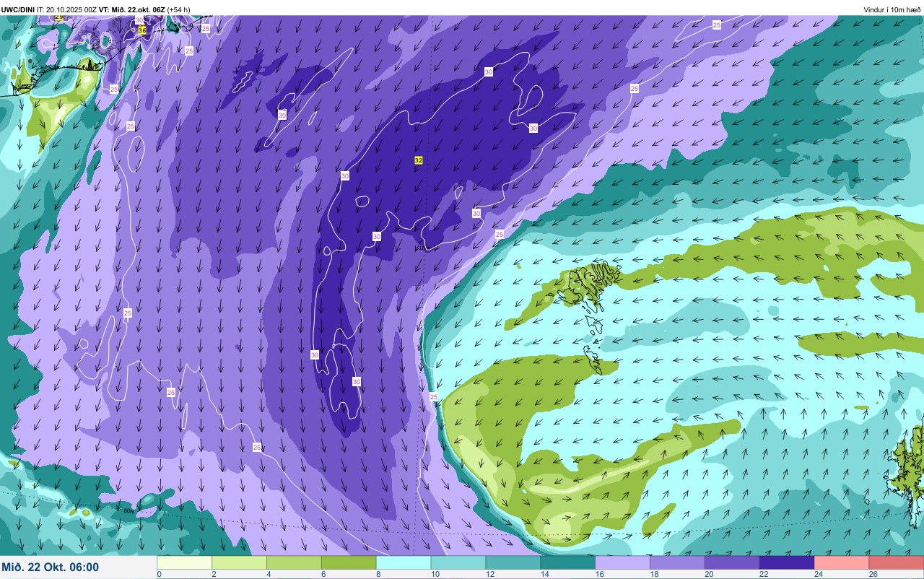Click the '16' tick on the legend scale
This screenshot has height=579, width=924.
598,574
